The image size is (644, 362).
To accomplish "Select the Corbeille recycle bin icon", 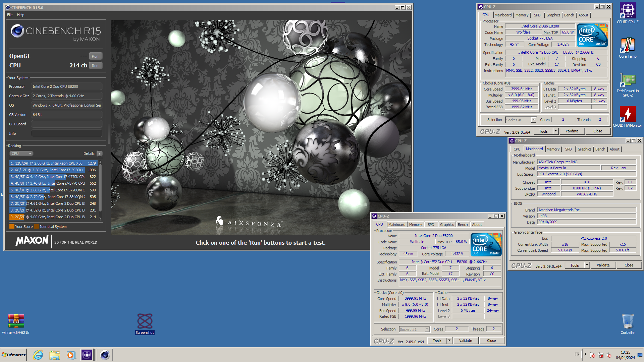I will point(628,324).
